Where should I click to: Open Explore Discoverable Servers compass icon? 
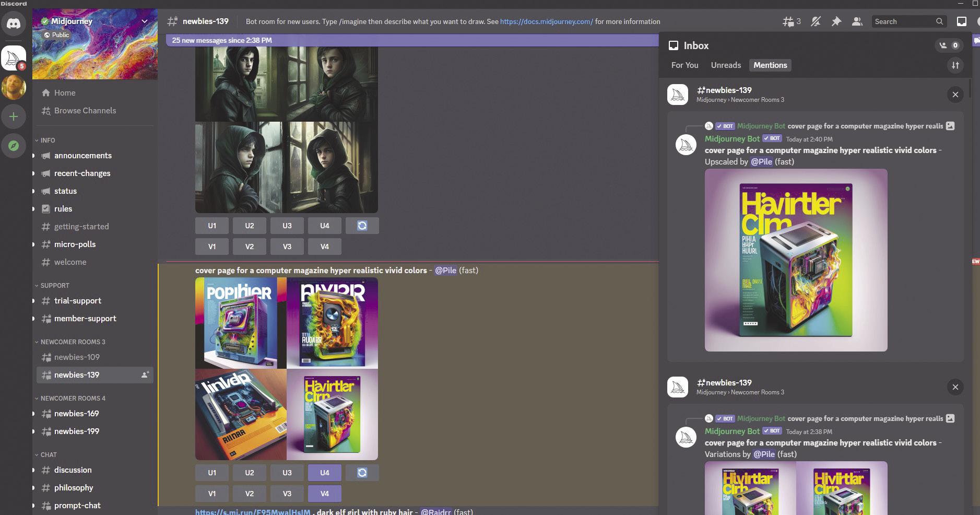14,146
